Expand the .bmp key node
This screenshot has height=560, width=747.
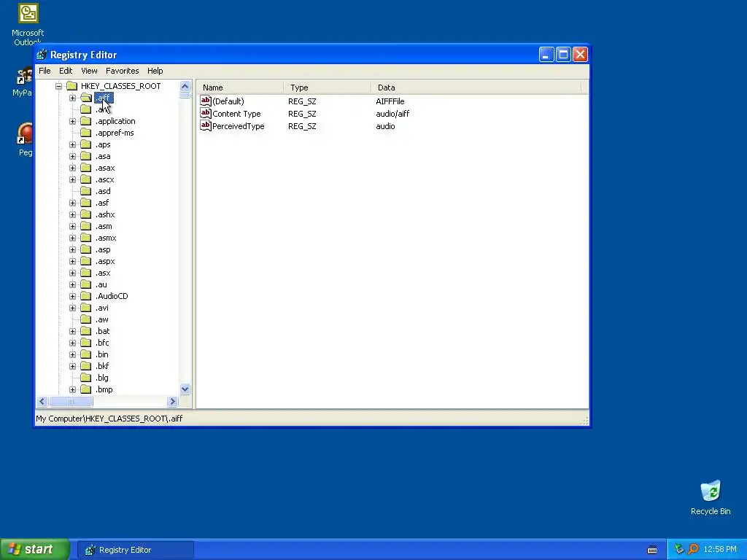[72, 389]
